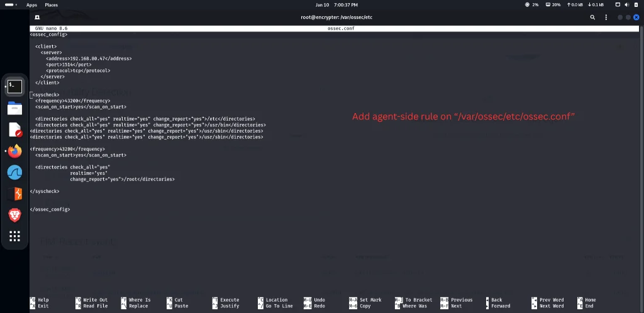Click the ossec.conf filename in nano header

(x=341, y=29)
